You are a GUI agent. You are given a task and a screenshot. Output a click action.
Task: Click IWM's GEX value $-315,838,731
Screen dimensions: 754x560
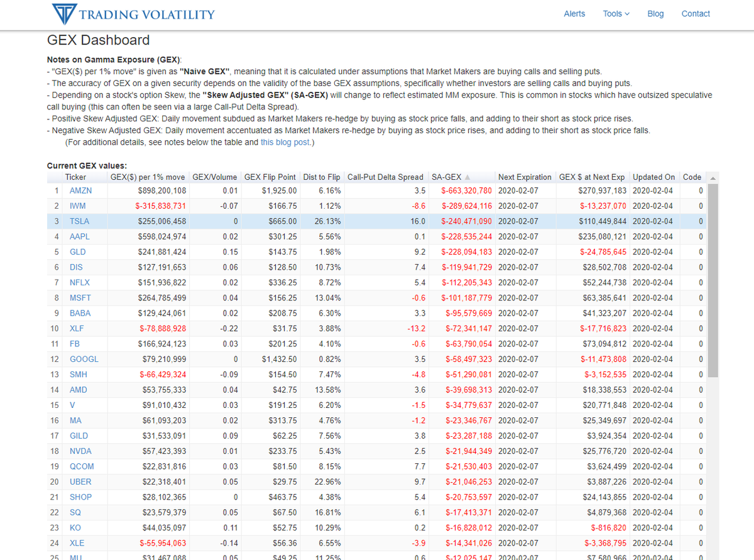(x=161, y=206)
